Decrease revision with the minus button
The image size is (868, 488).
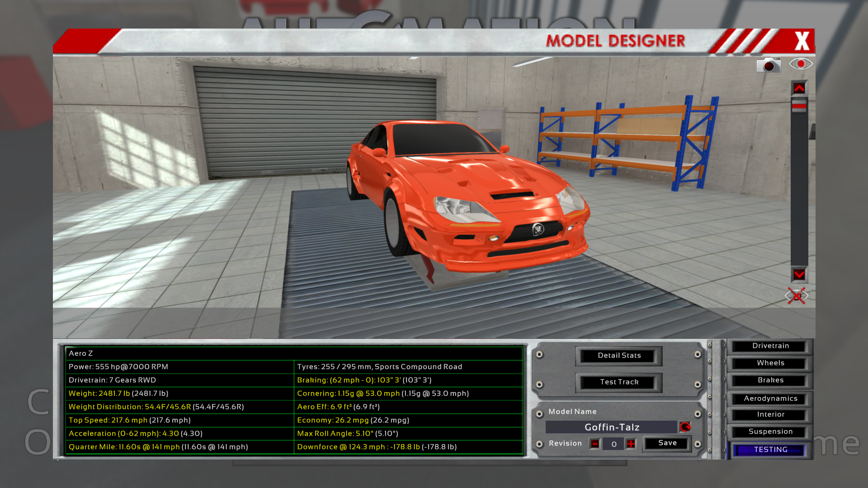[595, 444]
